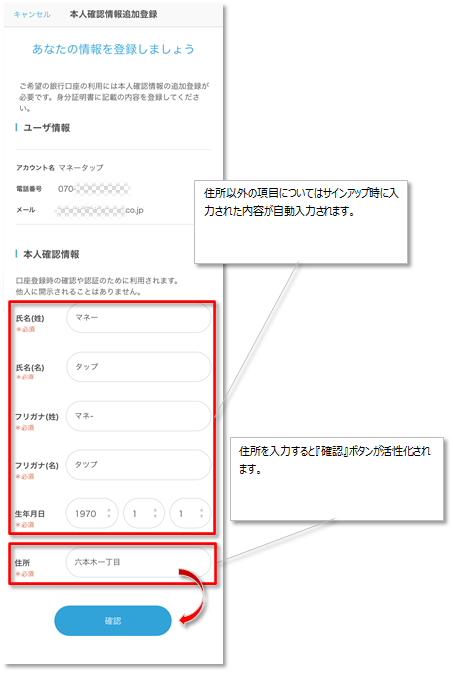Focus the 氏名(名) input field

pos(139,367)
